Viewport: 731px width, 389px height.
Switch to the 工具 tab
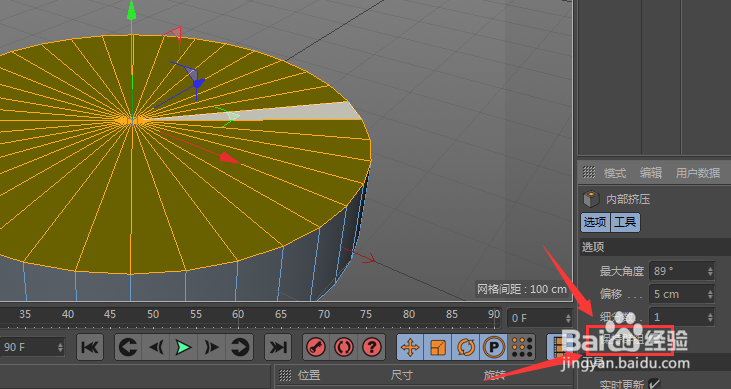coord(625,222)
